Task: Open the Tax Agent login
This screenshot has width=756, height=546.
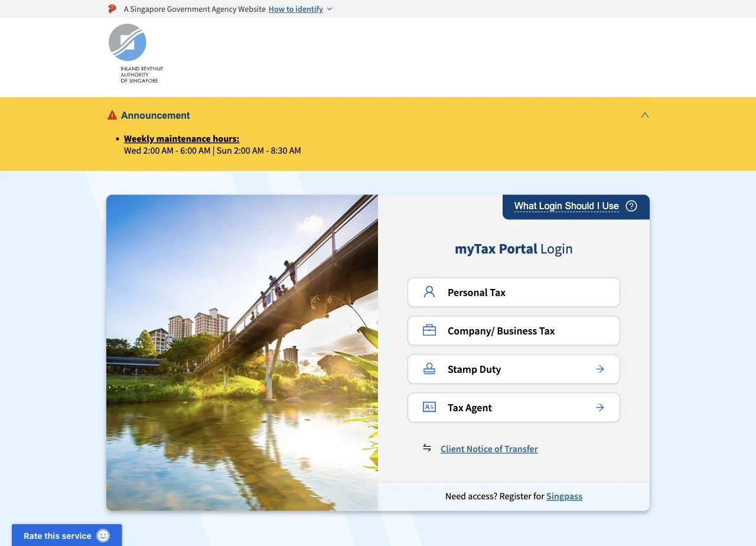Action: pyautogui.click(x=514, y=408)
